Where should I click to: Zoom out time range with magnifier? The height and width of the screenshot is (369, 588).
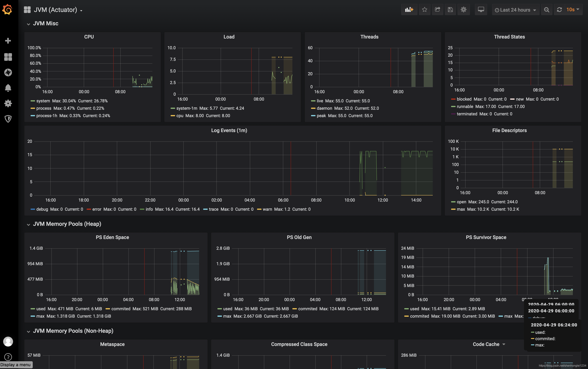click(x=547, y=10)
